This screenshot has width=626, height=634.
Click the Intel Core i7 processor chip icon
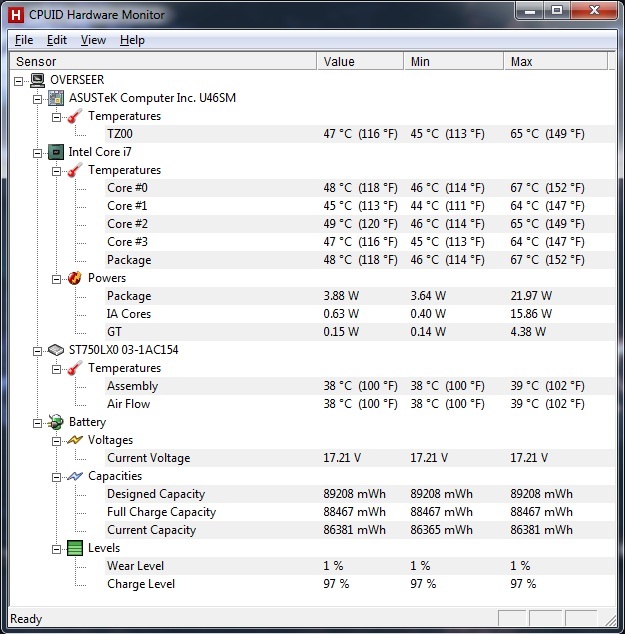pyautogui.click(x=56, y=152)
